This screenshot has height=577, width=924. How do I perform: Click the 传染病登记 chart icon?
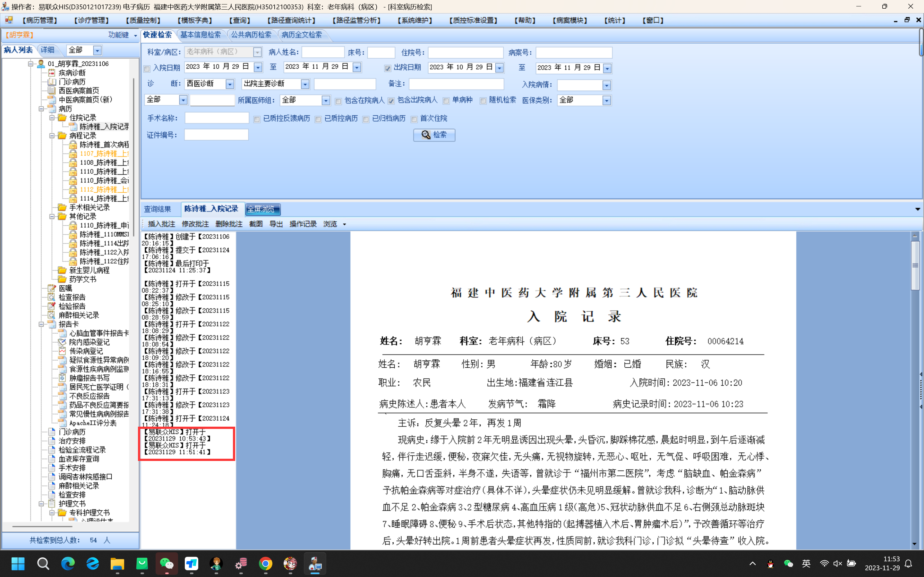(x=62, y=351)
